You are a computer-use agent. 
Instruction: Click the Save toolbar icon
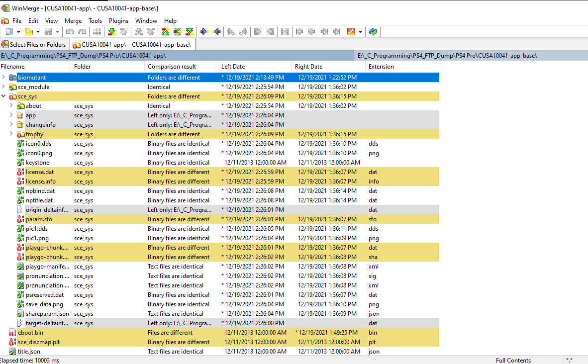tap(48, 32)
